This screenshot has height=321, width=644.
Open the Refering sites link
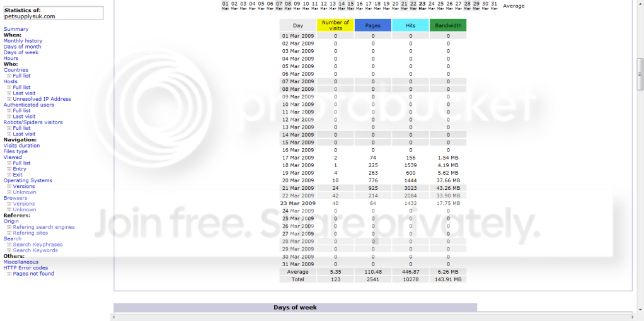click(30, 233)
